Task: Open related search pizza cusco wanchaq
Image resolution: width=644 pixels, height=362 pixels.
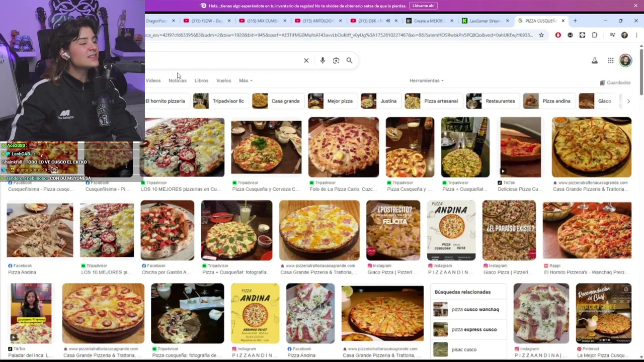Action: (x=467, y=309)
